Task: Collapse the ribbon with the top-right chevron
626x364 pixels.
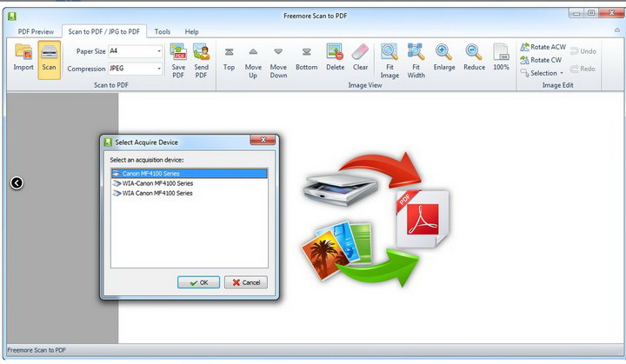Action: 617,30
